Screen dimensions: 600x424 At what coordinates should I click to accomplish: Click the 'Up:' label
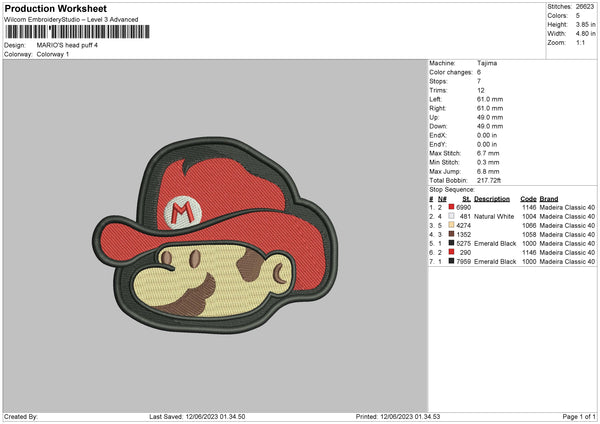coord(434,117)
